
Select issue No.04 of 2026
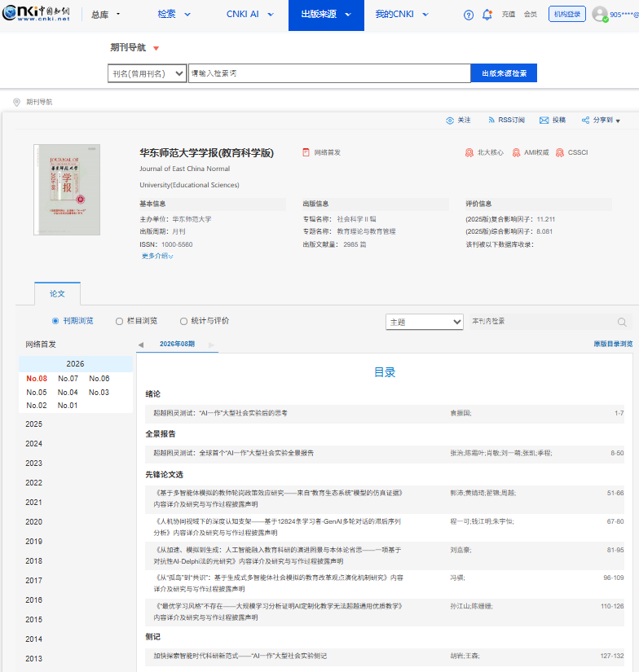coord(68,392)
